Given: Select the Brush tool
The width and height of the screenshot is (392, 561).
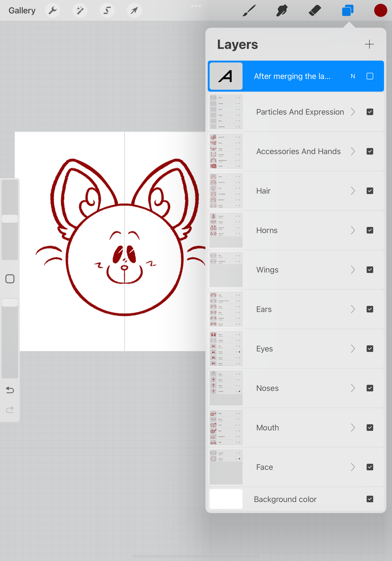Looking at the screenshot, I should pos(249,11).
